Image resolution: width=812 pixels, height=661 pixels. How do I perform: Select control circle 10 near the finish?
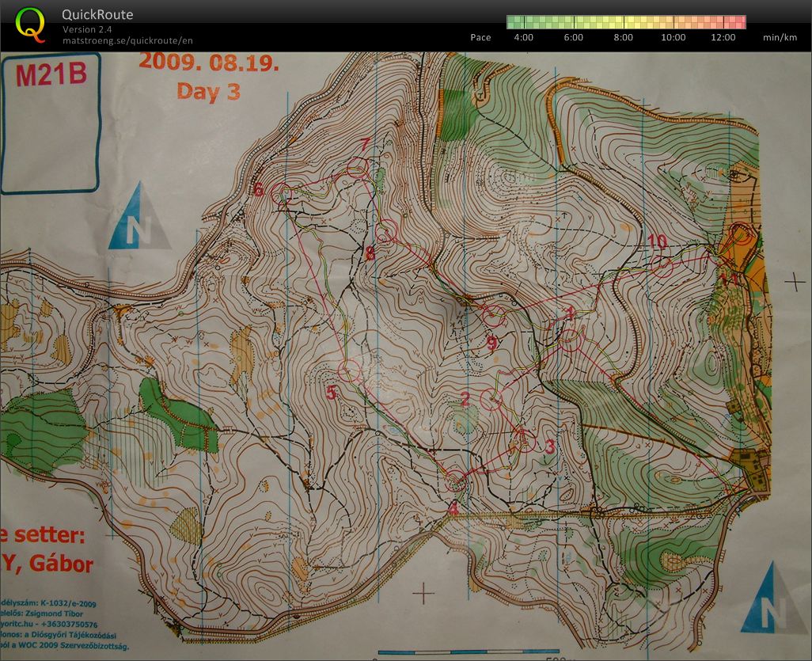pyautogui.click(x=662, y=268)
